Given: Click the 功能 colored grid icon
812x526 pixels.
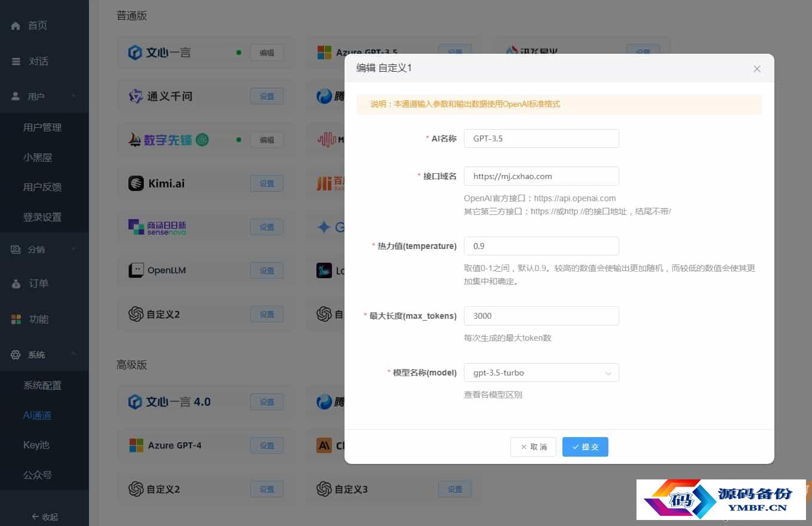Looking at the screenshot, I should [16, 319].
